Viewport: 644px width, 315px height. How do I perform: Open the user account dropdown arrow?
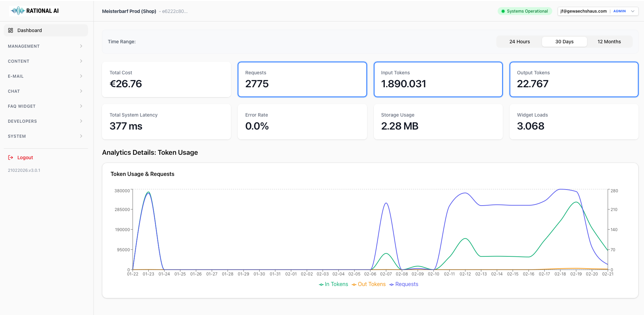click(x=633, y=11)
